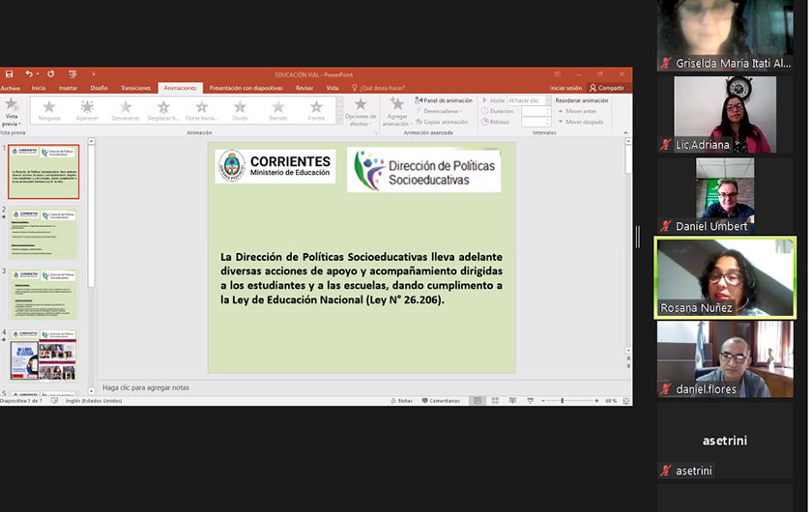
Task: Open Presentación con diapositivas tab
Action: pos(246,88)
